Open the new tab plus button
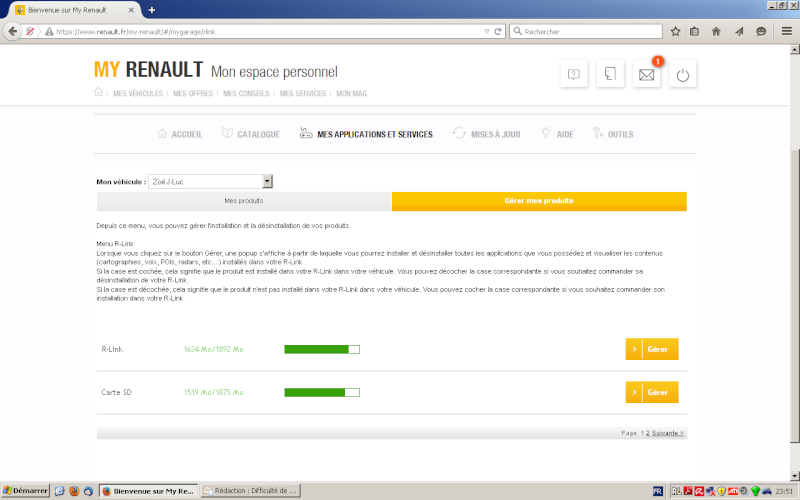This screenshot has width=800, height=500. pyautogui.click(x=152, y=10)
